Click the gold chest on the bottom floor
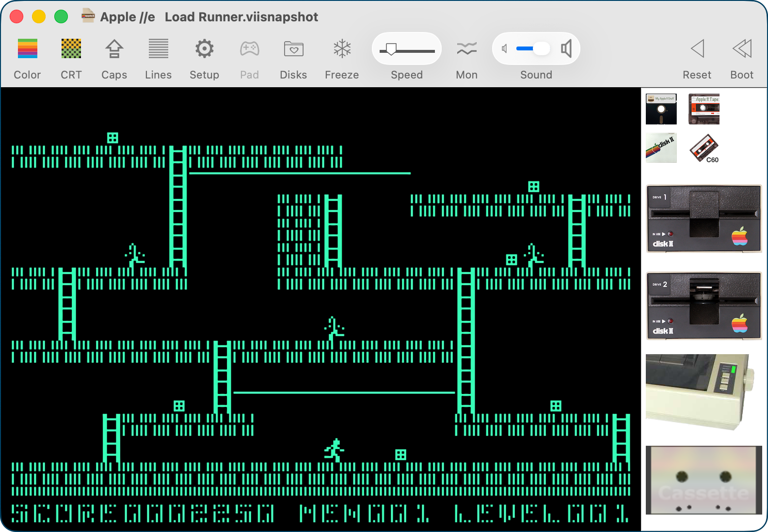 pos(400,454)
